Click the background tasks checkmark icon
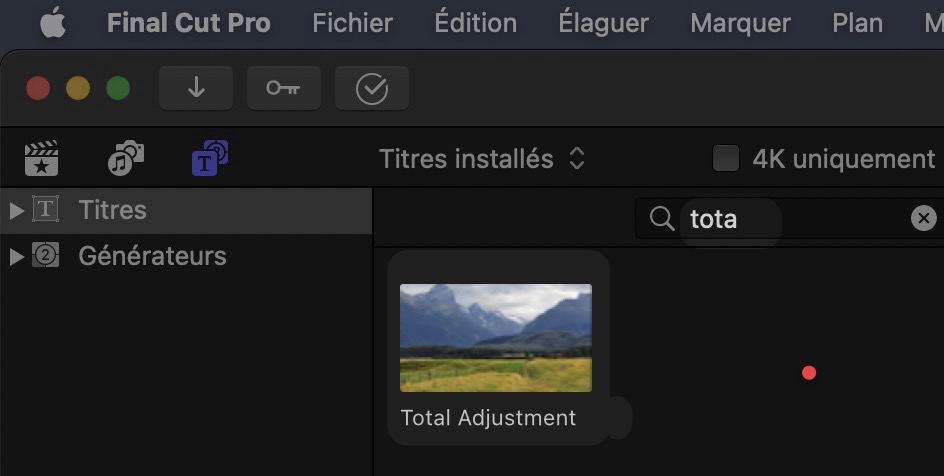The image size is (944, 476). 371,89
